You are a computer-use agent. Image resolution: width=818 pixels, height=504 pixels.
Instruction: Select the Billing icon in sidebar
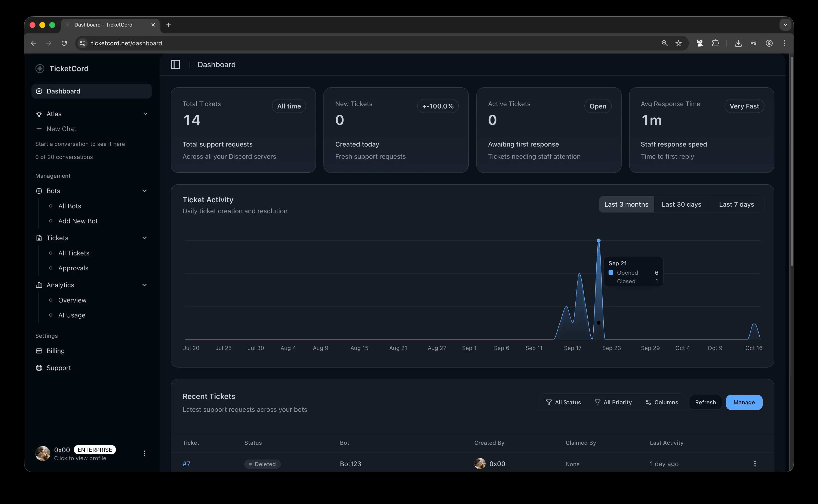[x=39, y=351]
